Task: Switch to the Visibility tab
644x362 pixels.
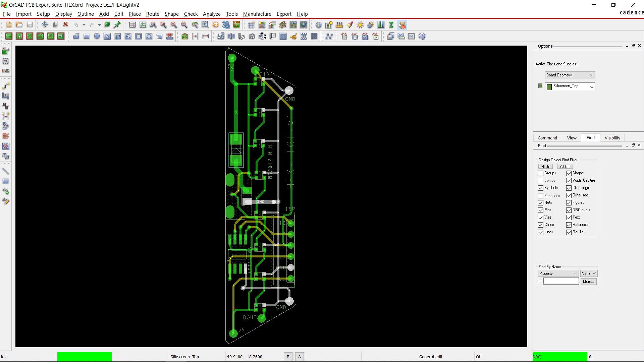Action: point(612,138)
